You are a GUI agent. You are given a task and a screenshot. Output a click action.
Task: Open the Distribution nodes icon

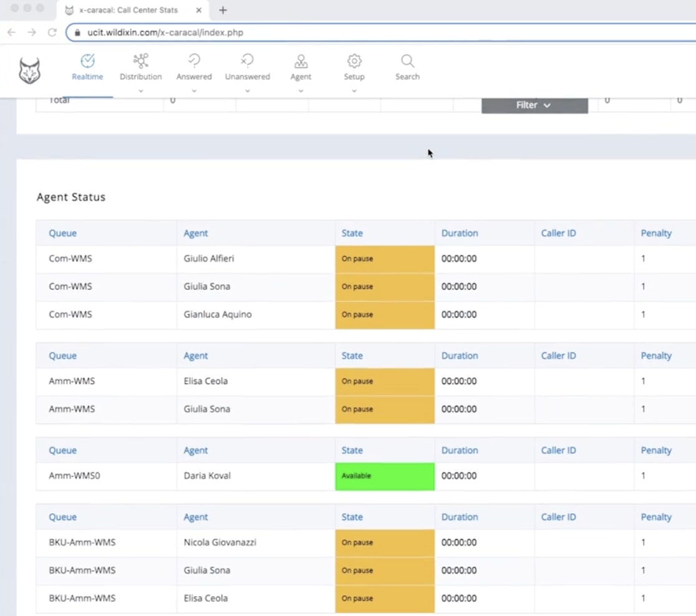(x=140, y=60)
